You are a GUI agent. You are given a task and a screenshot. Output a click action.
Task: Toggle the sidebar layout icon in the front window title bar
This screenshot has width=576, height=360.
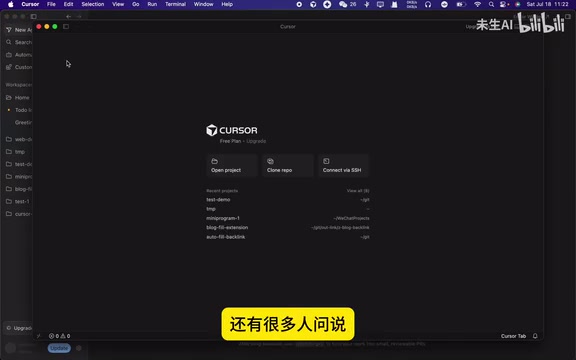[66, 26]
